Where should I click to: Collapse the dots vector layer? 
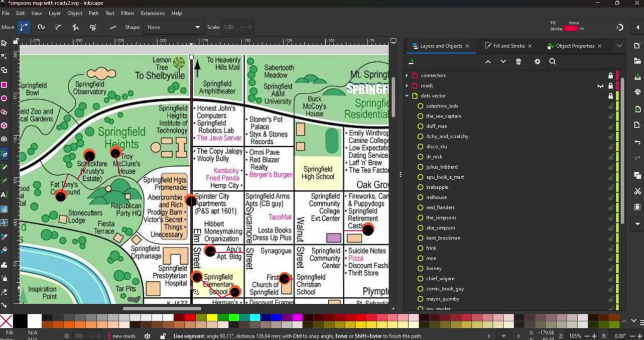tap(406, 96)
